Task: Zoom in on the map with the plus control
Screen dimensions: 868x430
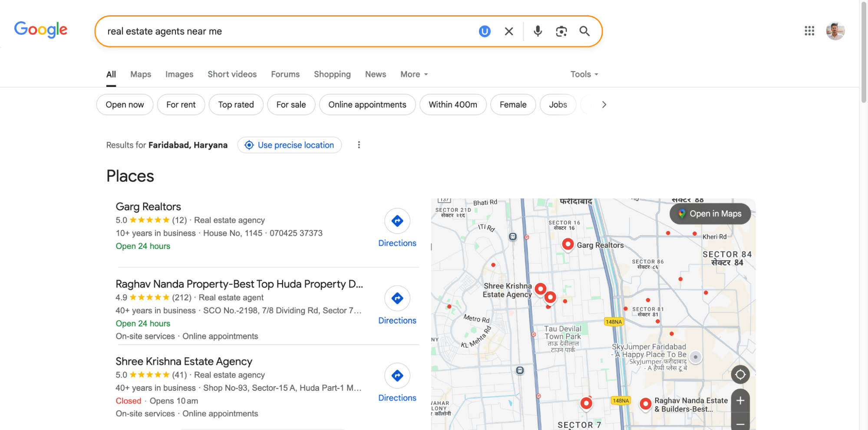Action: (x=740, y=400)
